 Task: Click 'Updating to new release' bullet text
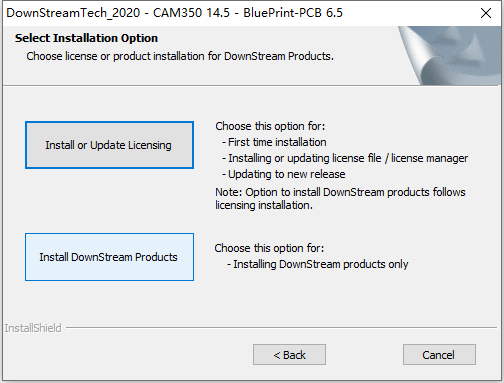coord(287,174)
